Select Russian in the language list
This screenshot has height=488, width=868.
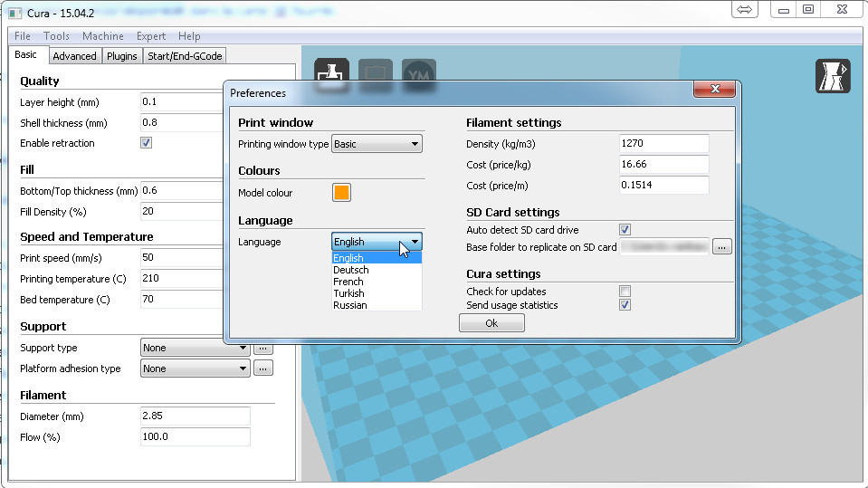[x=377, y=304]
